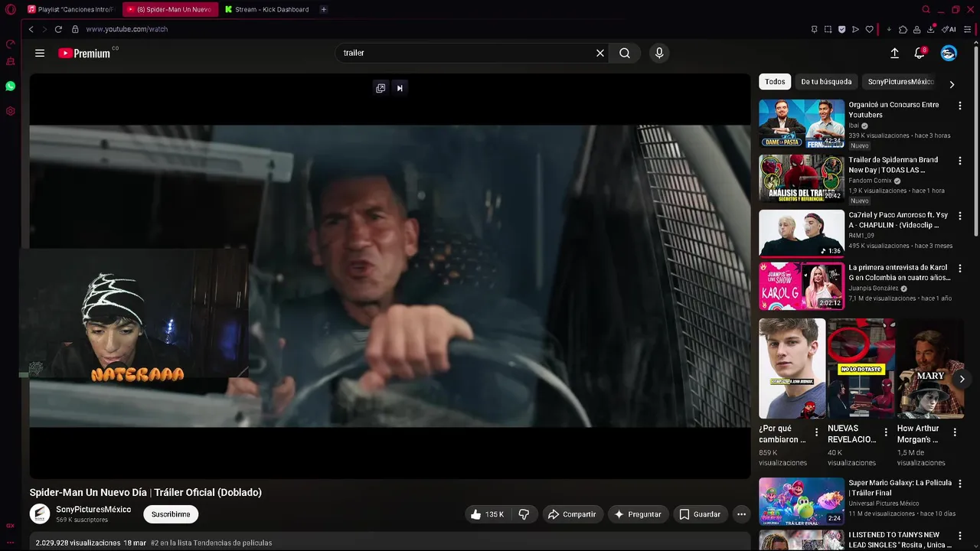Image resolution: width=980 pixels, height=551 pixels.
Task: Bookmark page with the heart icon
Action: click(869, 29)
